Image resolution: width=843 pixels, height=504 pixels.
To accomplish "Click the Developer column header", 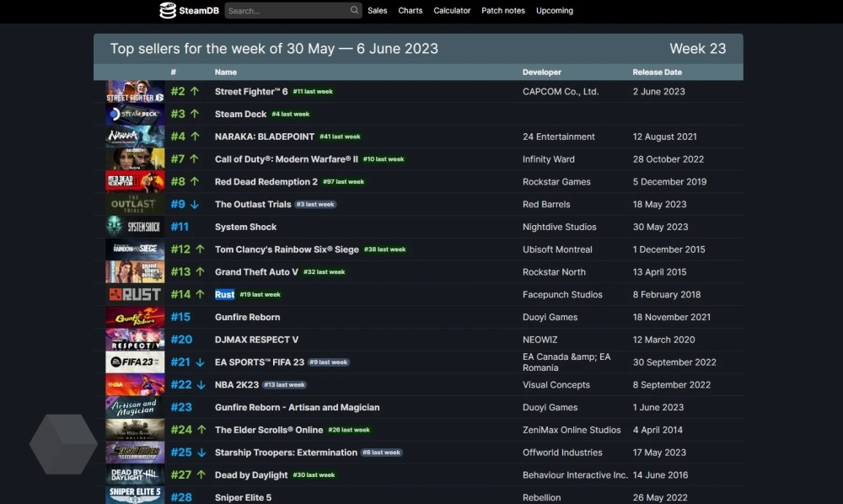I will pos(542,72).
